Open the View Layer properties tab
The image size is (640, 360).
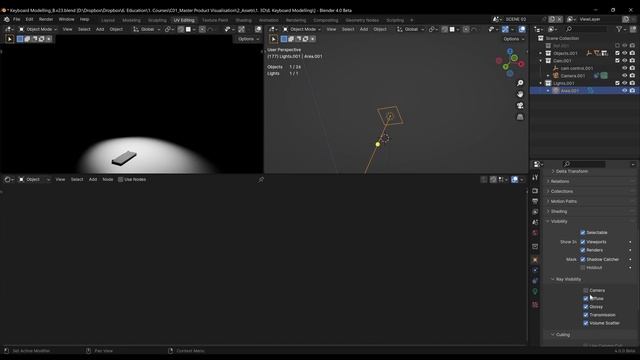(535, 212)
